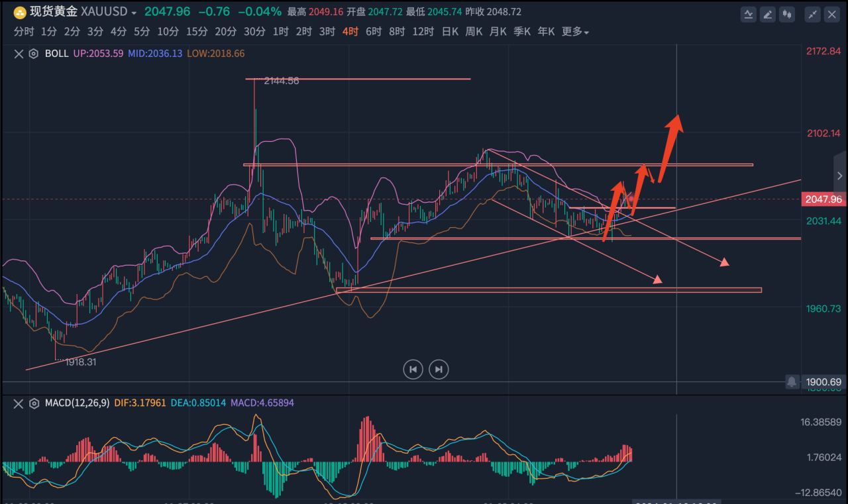Click the MACD:4.65894 value
The image size is (848, 504).
pyautogui.click(x=262, y=403)
